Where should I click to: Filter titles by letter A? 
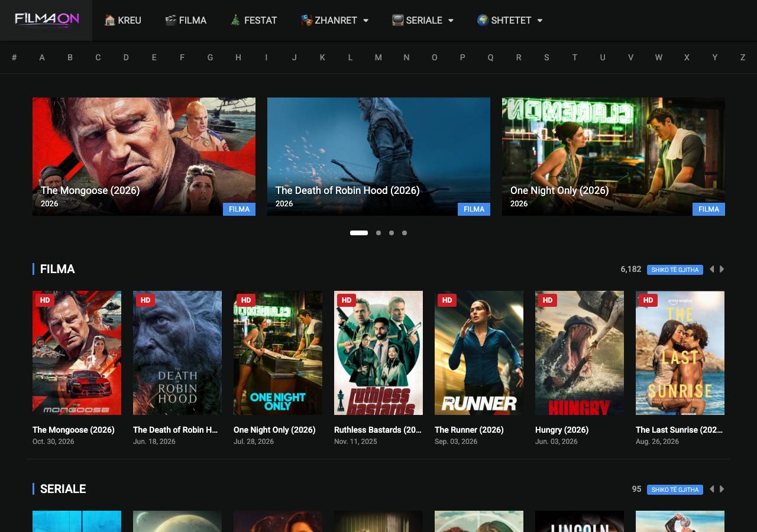coord(42,57)
